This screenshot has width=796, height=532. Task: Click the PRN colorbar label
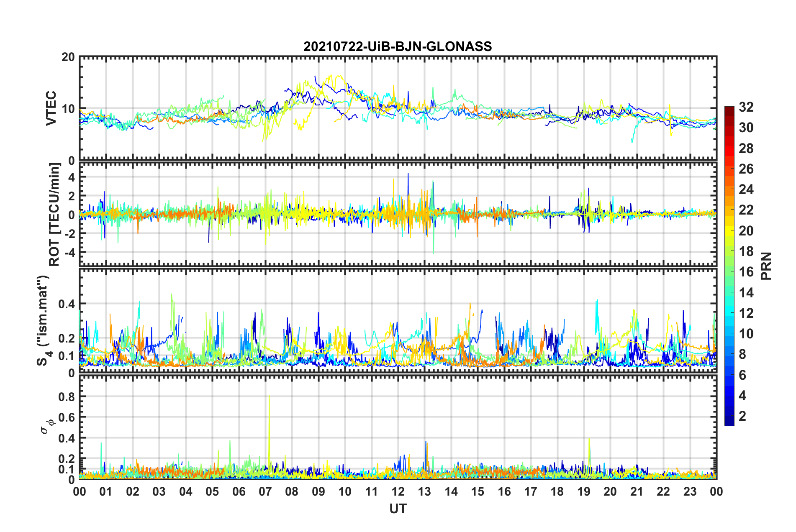(766, 266)
